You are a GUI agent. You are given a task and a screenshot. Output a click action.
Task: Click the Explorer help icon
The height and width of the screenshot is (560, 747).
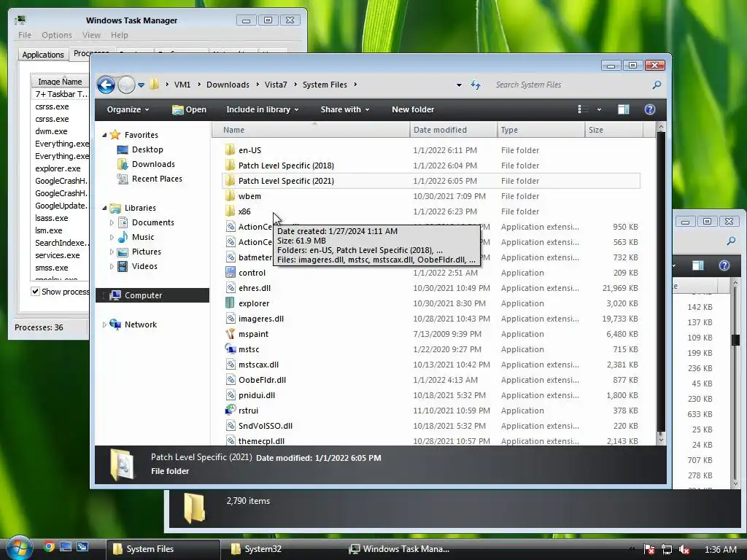click(x=649, y=109)
